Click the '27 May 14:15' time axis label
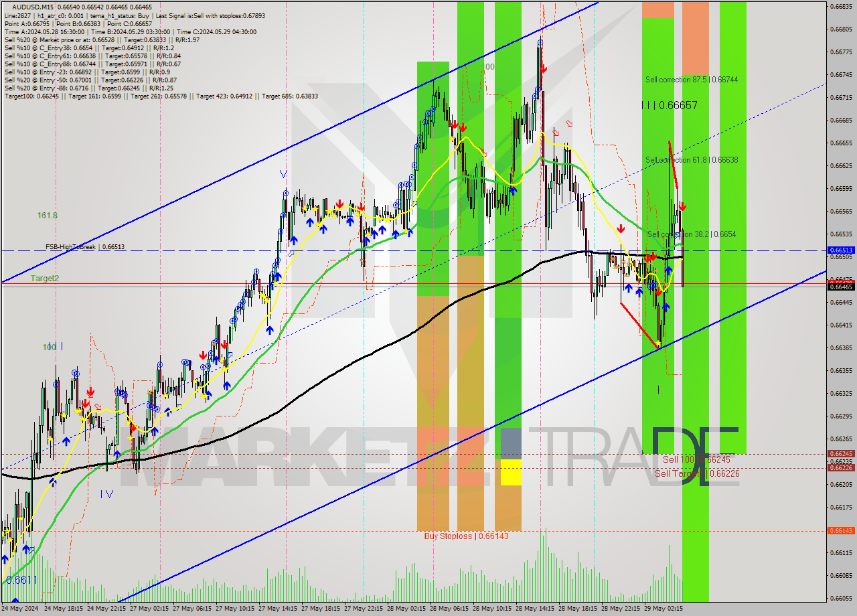 [x=279, y=609]
